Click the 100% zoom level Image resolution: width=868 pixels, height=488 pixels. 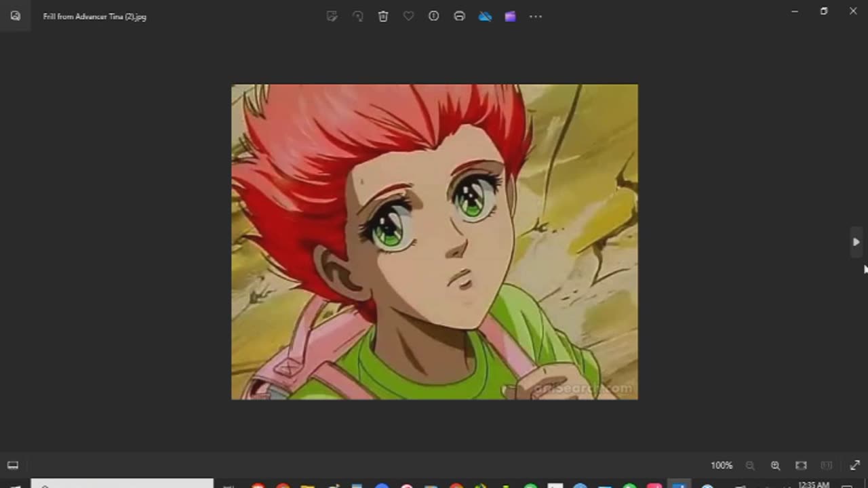click(x=722, y=466)
